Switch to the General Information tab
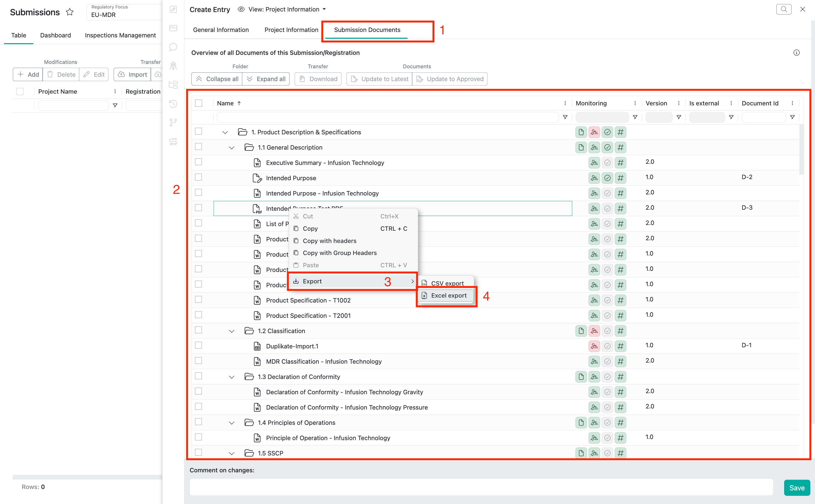This screenshot has width=815, height=504. (x=221, y=30)
